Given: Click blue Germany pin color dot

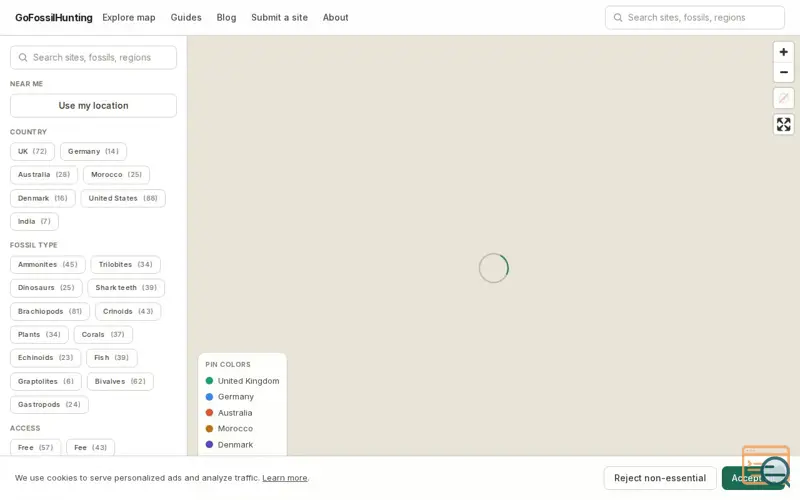Looking at the screenshot, I should point(209,396).
